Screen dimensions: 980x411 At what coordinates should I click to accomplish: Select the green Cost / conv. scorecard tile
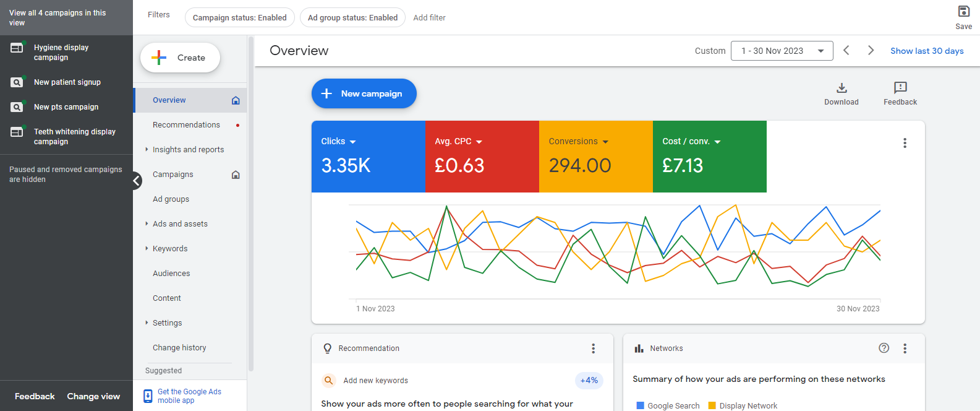coord(709,157)
